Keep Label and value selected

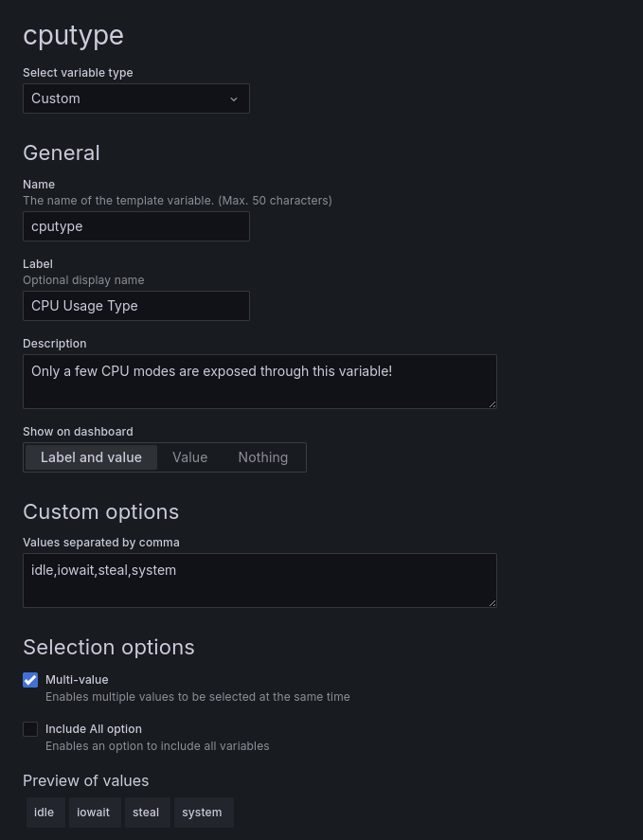point(91,457)
